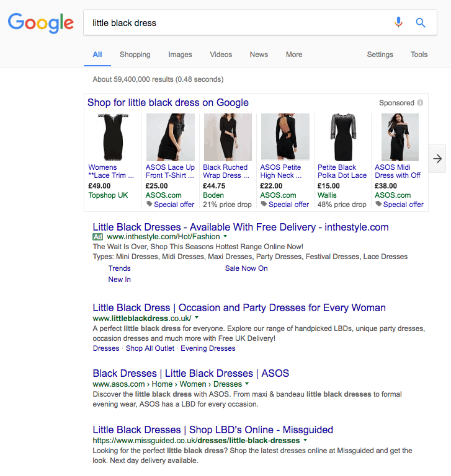This screenshot has width=451, height=476.
Task: Open ASOS Lace Up T-Shirt dress image
Action: click(x=171, y=137)
